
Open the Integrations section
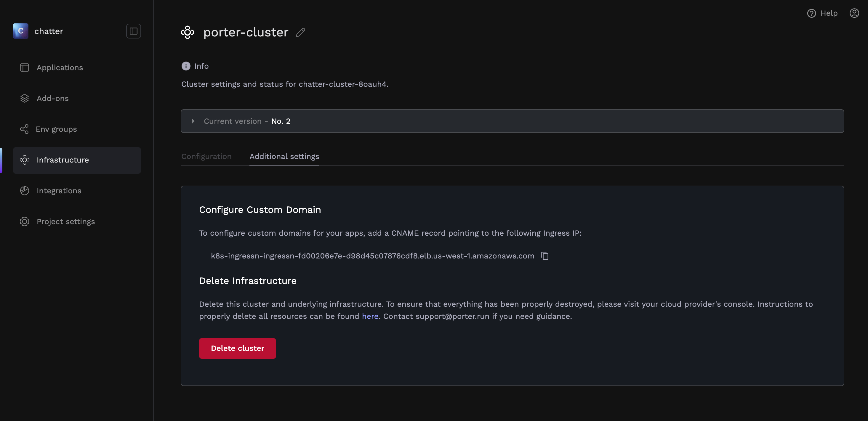(59, 190)
